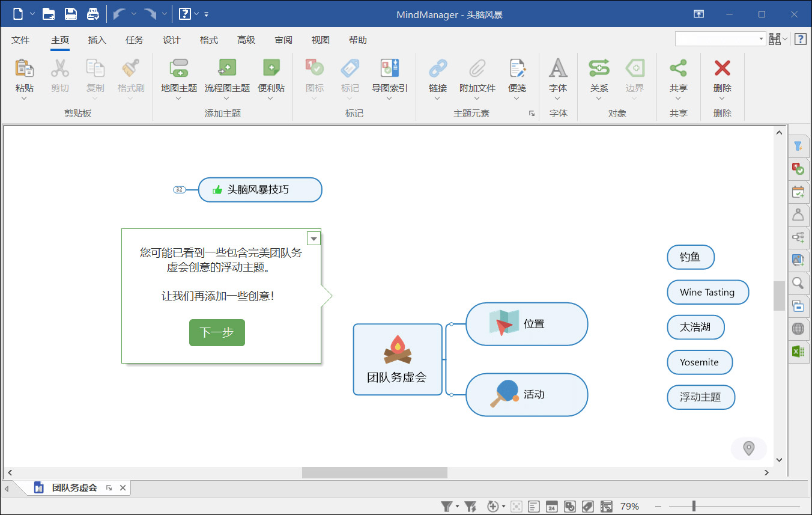Toggle the 剪切 (Cut) tool availability

click(x=60, y=78)
